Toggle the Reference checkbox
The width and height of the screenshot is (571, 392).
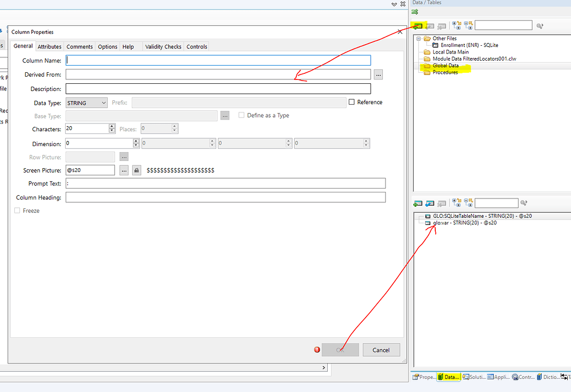(351, 101)
